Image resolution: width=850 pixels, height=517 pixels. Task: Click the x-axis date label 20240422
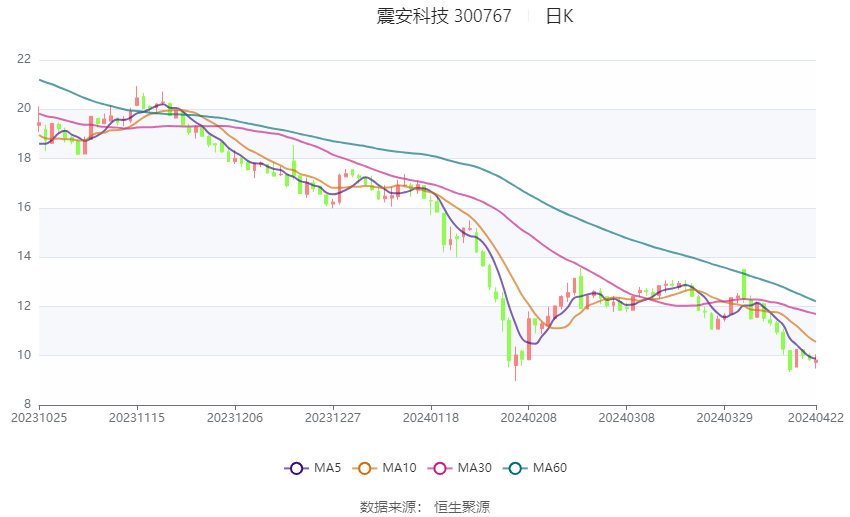click(816, 418)
